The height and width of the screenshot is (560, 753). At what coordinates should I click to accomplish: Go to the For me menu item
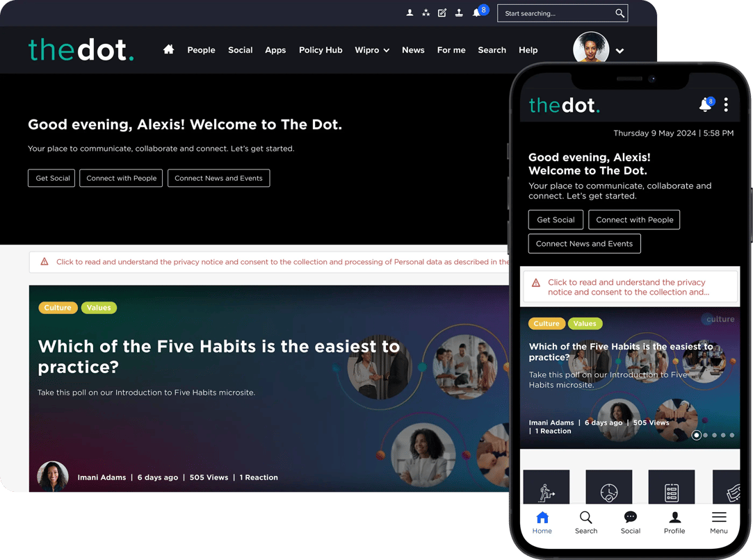(451, 50)
